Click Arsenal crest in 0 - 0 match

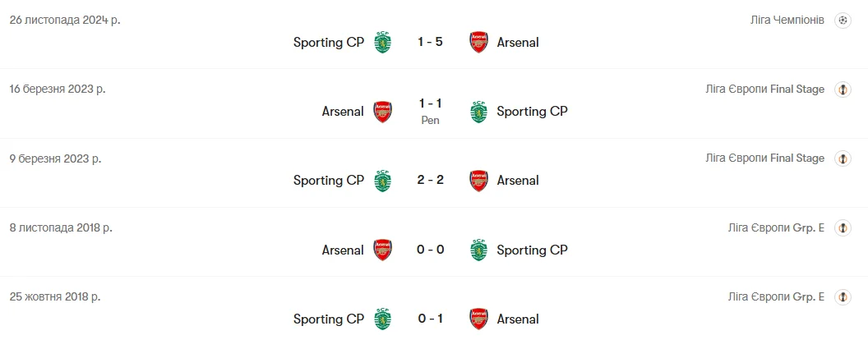pos(382,250)
